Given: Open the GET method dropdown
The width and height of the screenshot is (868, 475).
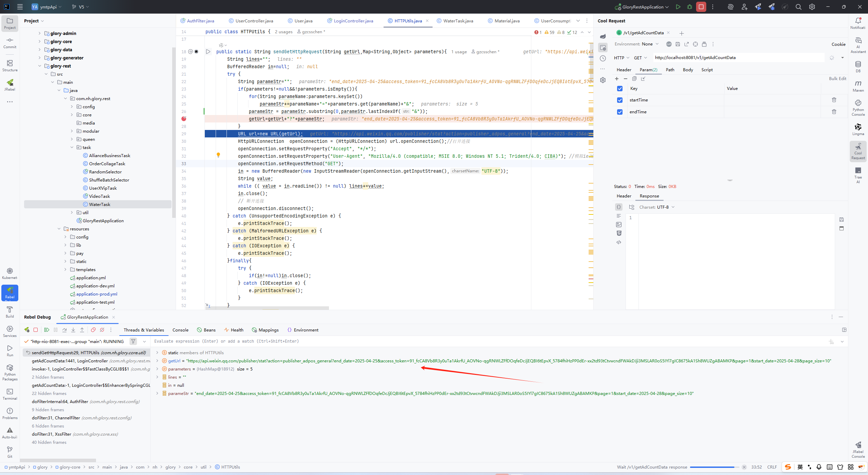Looking at the screenshot, I should (x=640, y=58).
